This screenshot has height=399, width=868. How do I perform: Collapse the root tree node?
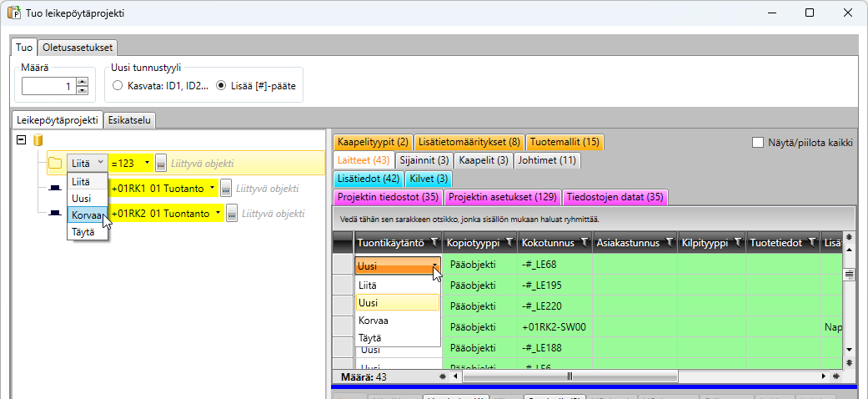(21, 140)
